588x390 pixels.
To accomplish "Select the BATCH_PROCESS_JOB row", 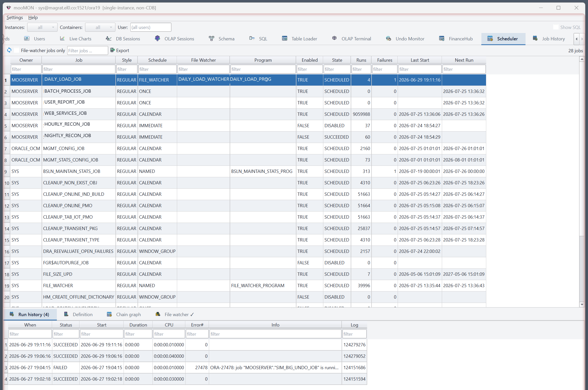I will [x=248, y=91].
